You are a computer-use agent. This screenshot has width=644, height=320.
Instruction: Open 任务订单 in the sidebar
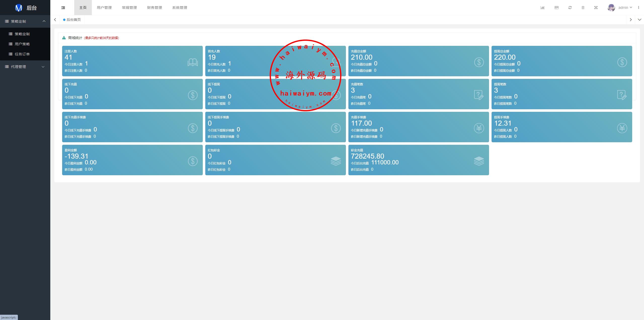pos(22,54)
